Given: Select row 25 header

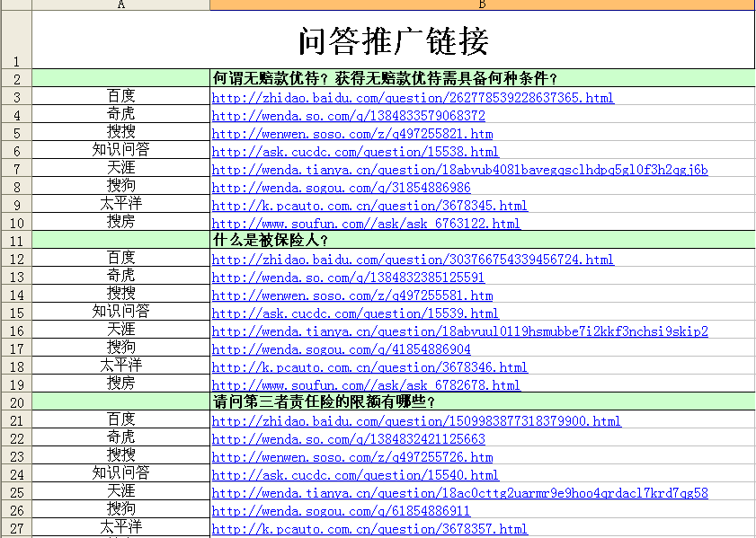Looking at the screenshot, I should (16, 491).
